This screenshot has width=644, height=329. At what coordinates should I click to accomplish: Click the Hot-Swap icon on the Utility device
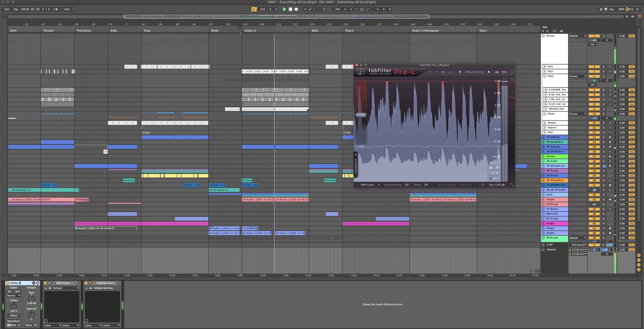coord(34,283)
